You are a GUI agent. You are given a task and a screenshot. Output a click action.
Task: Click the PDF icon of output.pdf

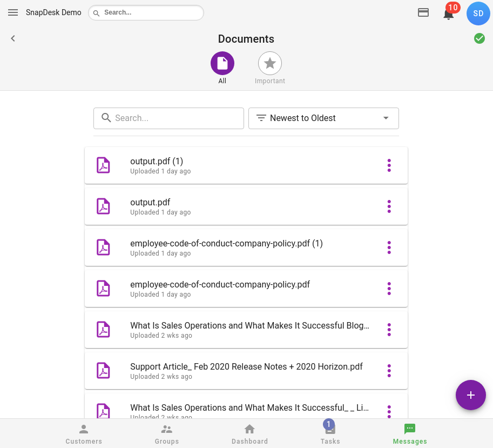(x=103, y=206)
